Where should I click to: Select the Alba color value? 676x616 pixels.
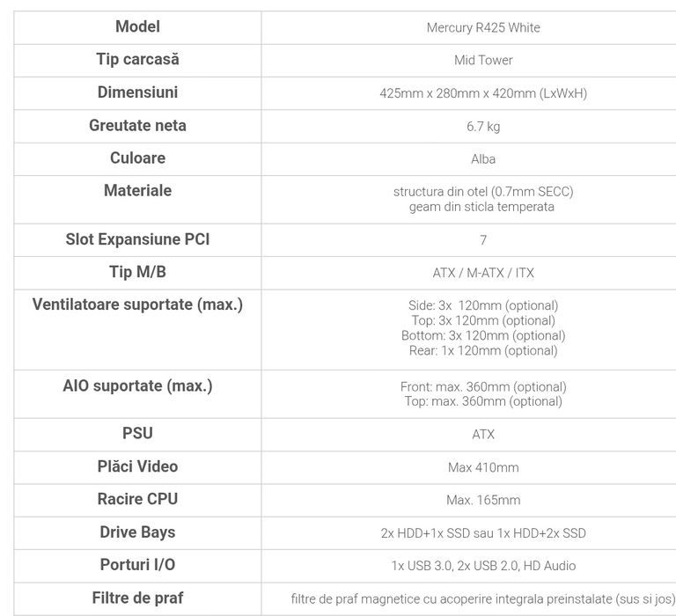tap(483, 159)
